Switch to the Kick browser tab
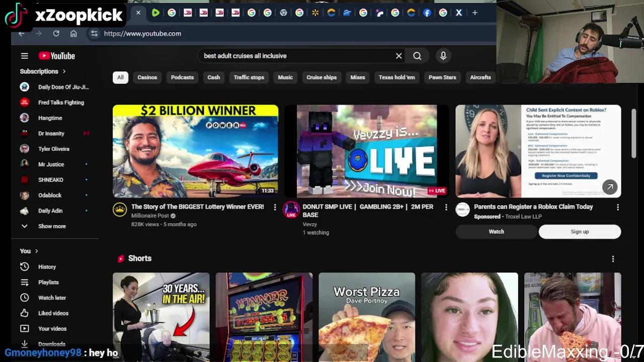Image resolution: width=644 pixels, height=362 pixels. [155, 13]
